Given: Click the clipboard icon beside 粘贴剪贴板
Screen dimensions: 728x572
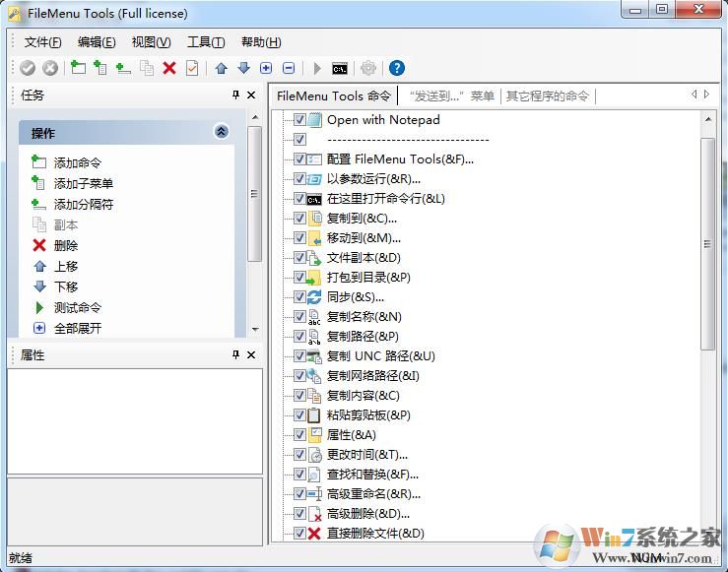Looking at the screenshot, I should point(314,415).
